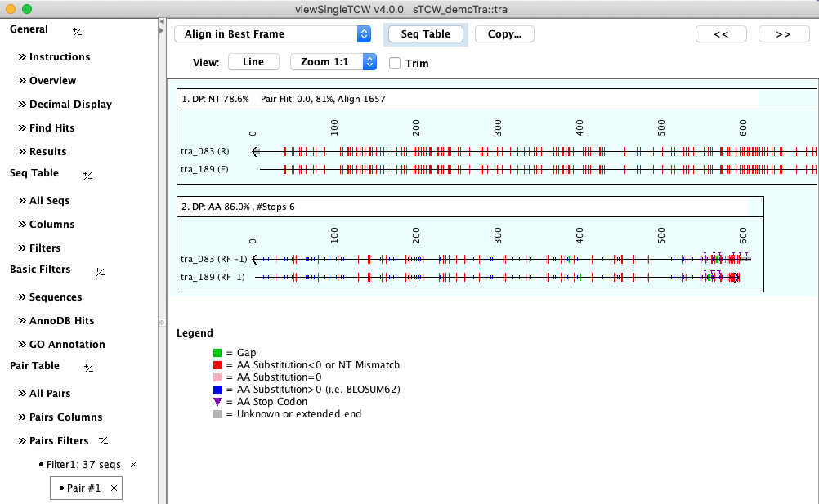Click the Seq Table button
Screen dimensions: 819x504
[x=425, y=34]
